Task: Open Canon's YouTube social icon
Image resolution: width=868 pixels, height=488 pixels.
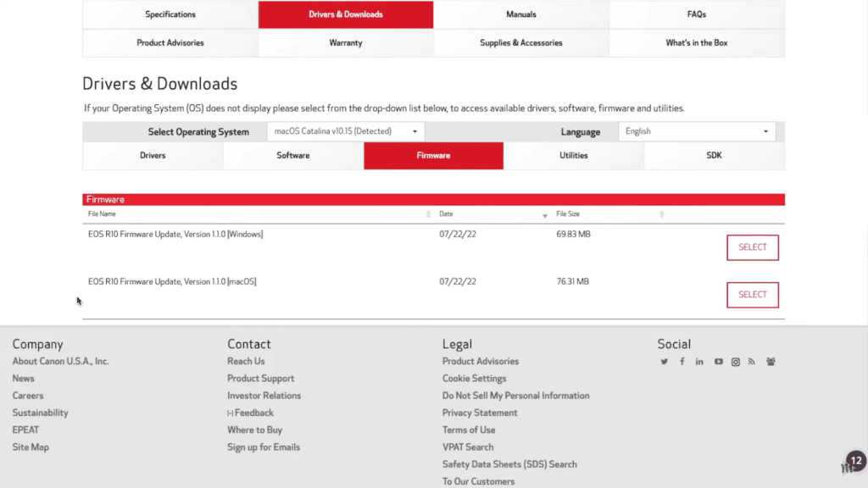Action: (718, 361)
